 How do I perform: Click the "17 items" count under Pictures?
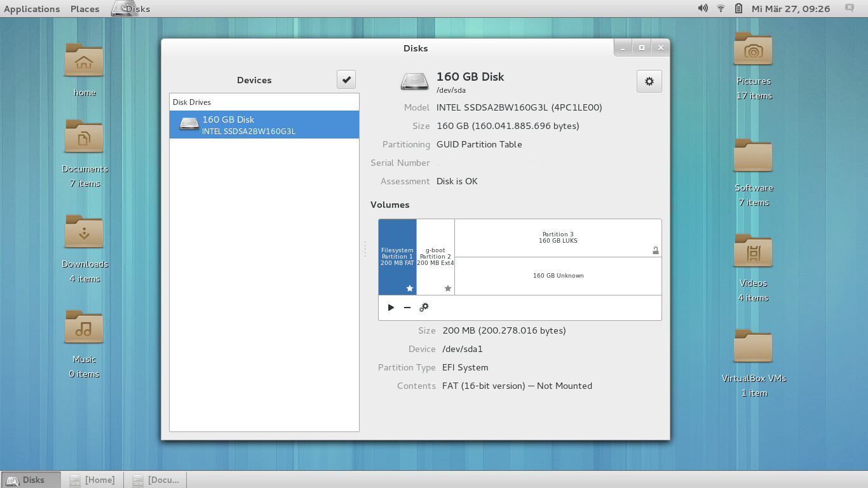tap(754, 96)
